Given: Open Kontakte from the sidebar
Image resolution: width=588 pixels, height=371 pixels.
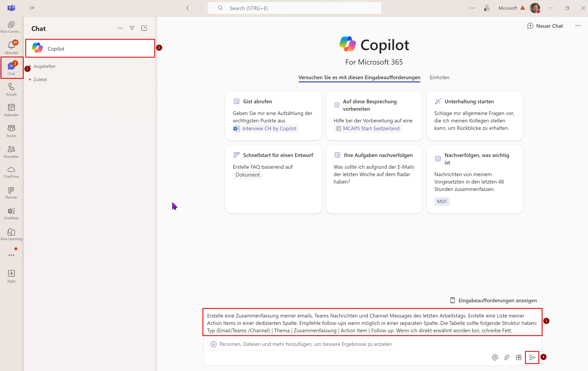Looking at the screenshot, I should (11, 151).
